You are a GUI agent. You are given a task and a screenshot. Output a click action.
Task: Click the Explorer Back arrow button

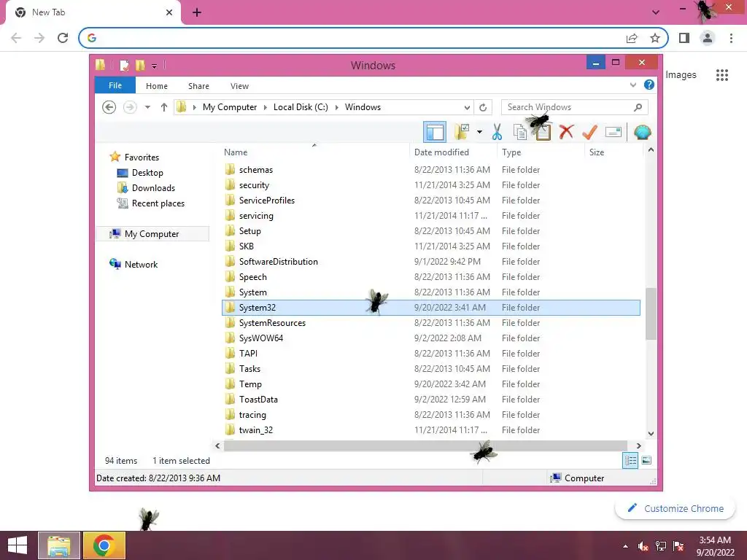(x=109, y=107)
